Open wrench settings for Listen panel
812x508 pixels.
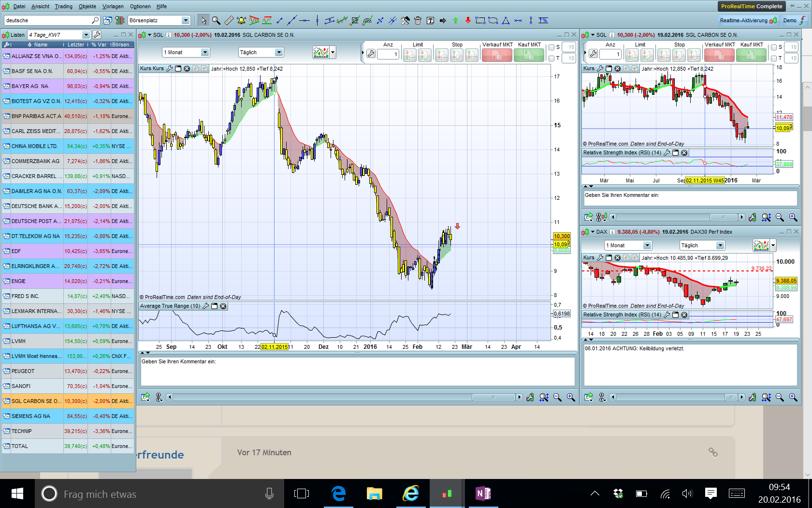[97, 35]
